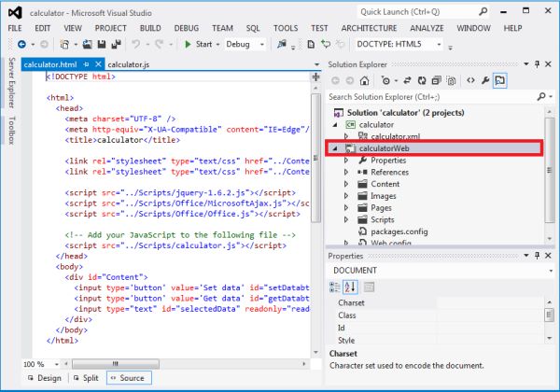560x392 pixels.
Task: Sort properties alphabetically in Properties panel
Action: (x=352, y=287)
